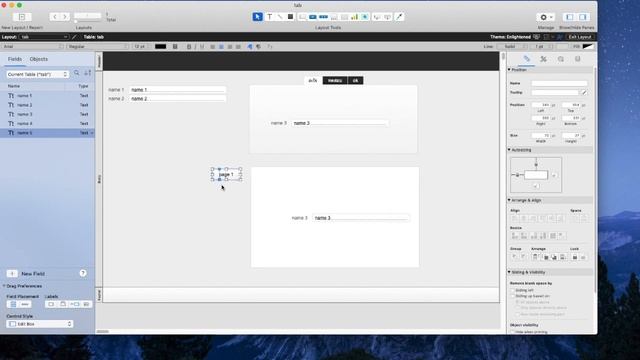Click the Name input field in inspector
The image size is (640, 360).
[559, 83]
